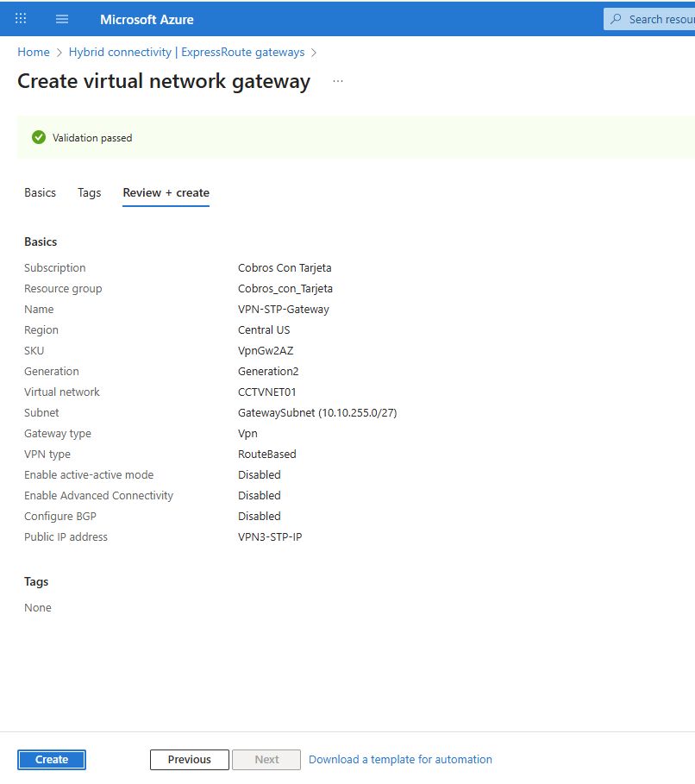The height and width of the screenshot is (784, 695).
Task: Click the VPN-STP-Gateway name value
Action: coord(284,310)
